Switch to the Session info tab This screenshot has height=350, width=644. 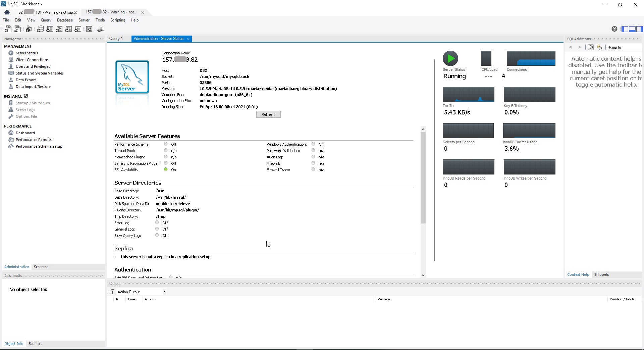point(35,344)
